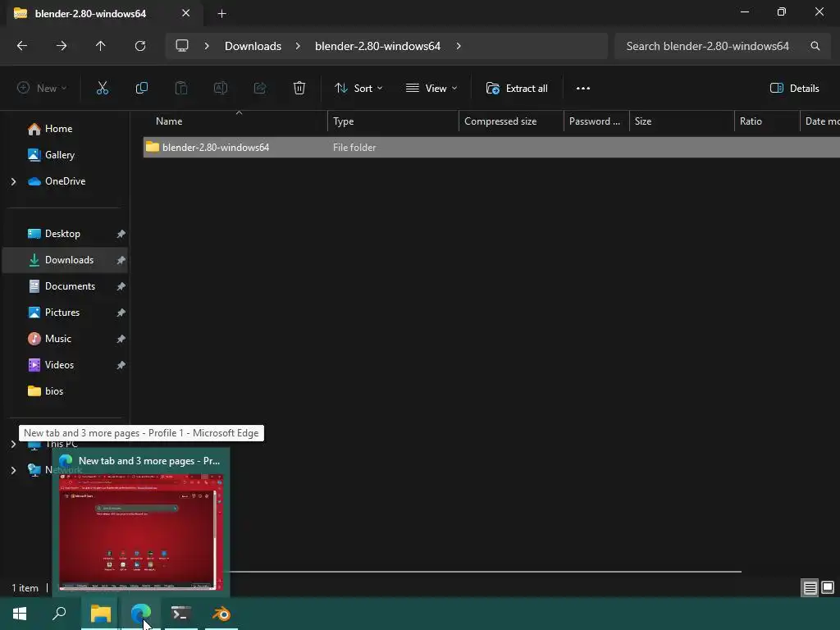The image size is (840, 630).
Task: Expand the OneDrive tree node
Action: click(x=13, y=181)
